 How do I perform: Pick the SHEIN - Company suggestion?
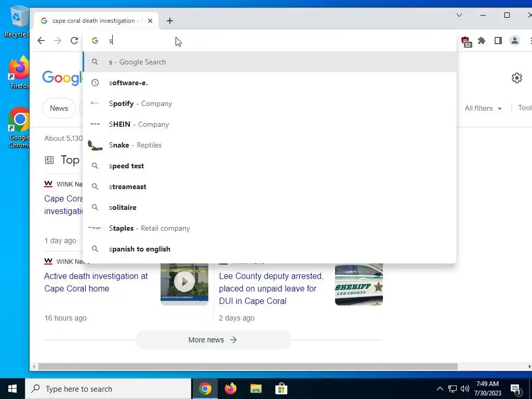270,124
